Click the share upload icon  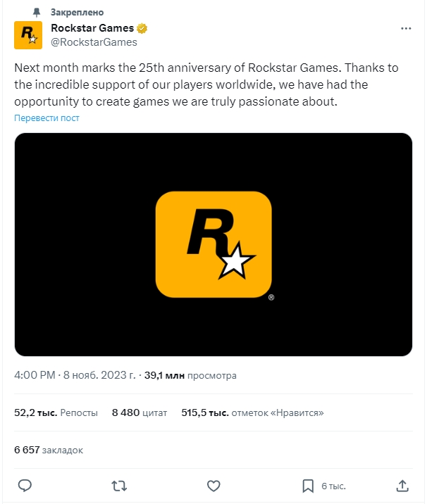[402, 486]
